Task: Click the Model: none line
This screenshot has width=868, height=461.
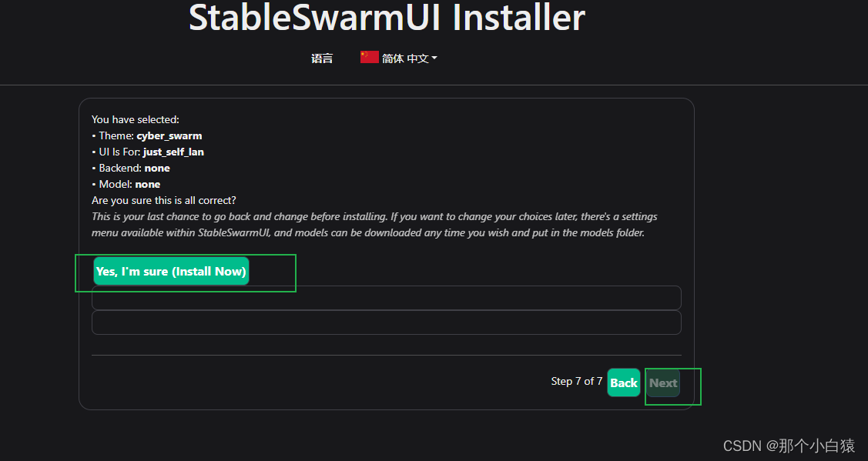Action: [126, 184]
